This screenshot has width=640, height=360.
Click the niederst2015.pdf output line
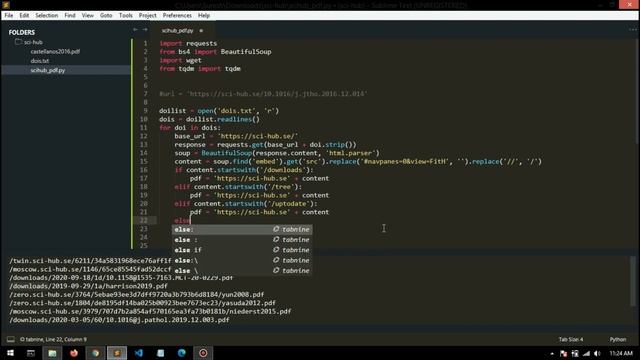pos(150,311)
